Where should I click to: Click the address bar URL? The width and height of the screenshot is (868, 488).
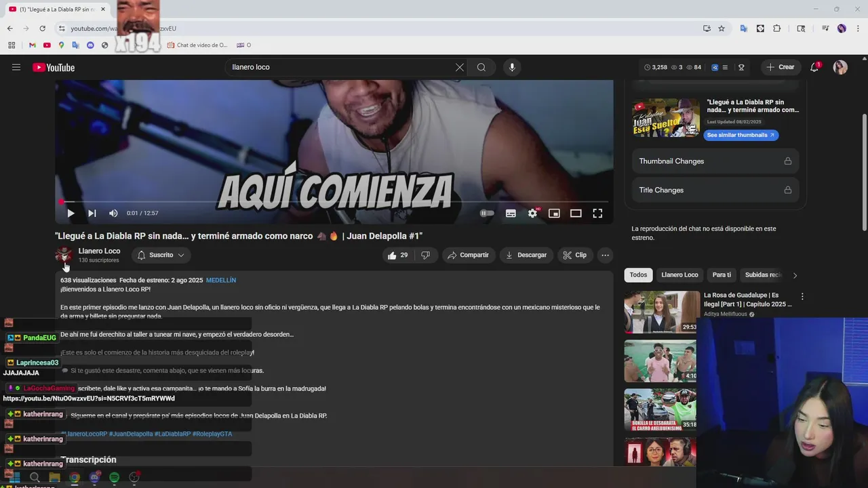(123, 28)
